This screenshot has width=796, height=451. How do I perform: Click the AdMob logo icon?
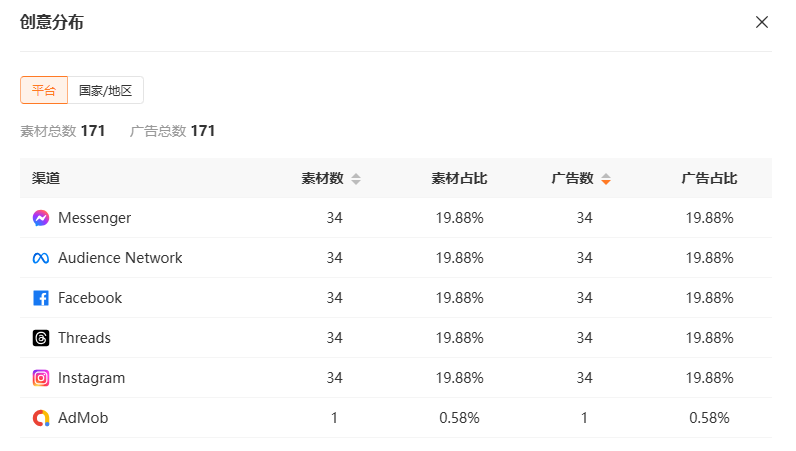click(41, 418)
